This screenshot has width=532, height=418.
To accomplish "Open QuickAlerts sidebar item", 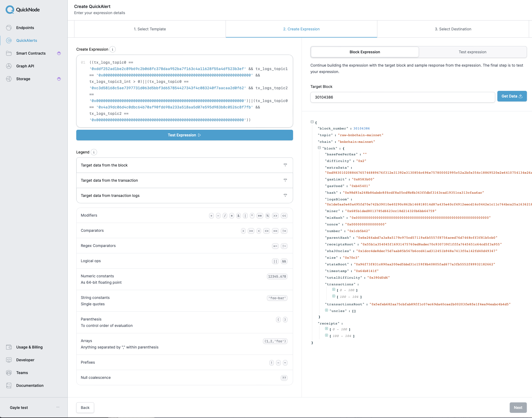I will [x=26, y=40].
